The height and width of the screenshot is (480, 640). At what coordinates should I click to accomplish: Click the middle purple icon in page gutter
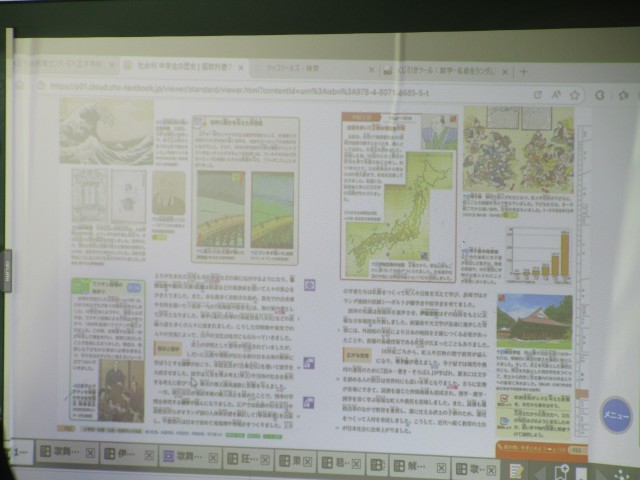[x=309, y=363]
